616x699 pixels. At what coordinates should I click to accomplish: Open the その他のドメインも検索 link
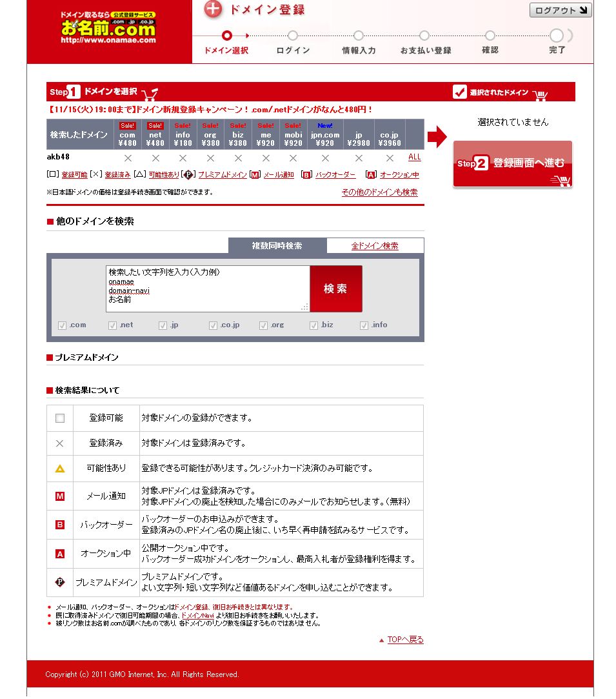(x=379, y=192)
